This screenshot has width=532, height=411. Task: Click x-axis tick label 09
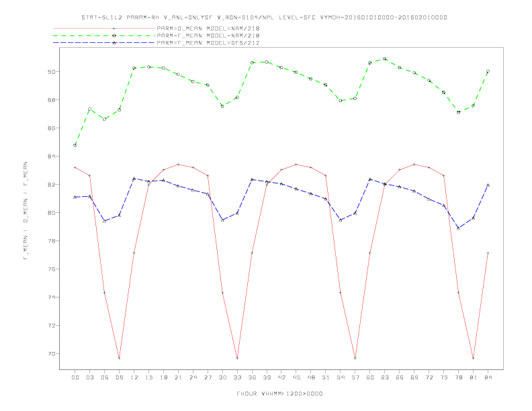[119, 377]
